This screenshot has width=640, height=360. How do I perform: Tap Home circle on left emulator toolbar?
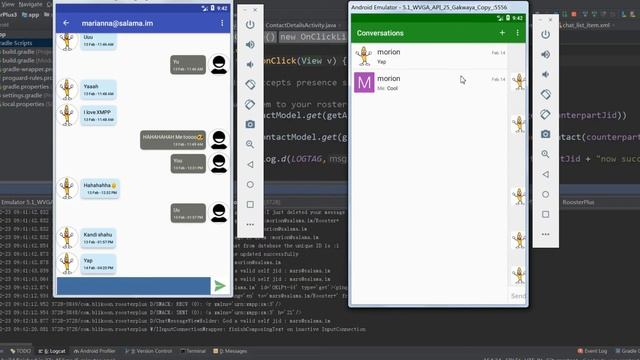(x=250, y=184)
